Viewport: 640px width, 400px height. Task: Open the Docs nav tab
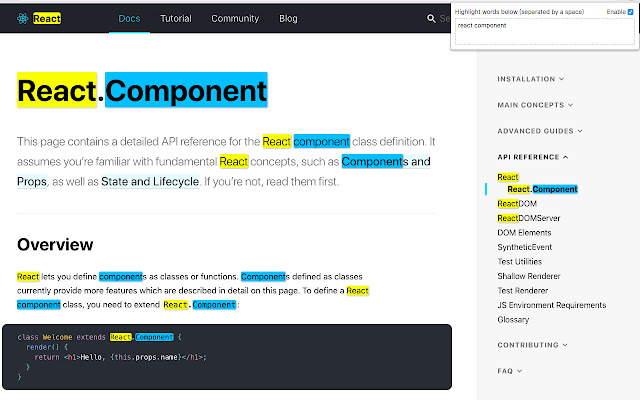coord(129,18)
